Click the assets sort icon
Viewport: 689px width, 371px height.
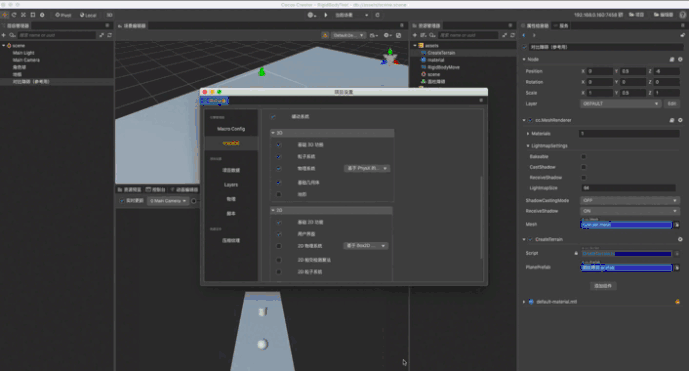coord(423,35)
